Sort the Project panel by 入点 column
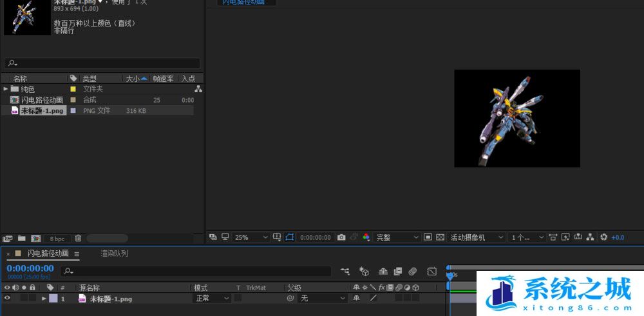 click(189, 79)
